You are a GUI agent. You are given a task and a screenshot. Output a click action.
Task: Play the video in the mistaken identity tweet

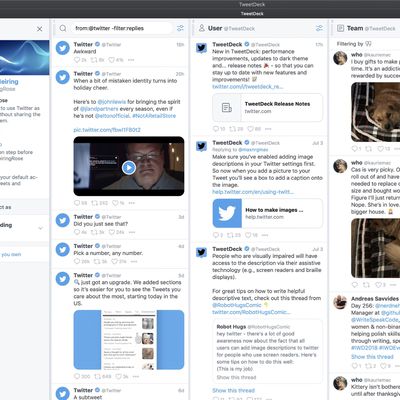click(x=129, y=167)
